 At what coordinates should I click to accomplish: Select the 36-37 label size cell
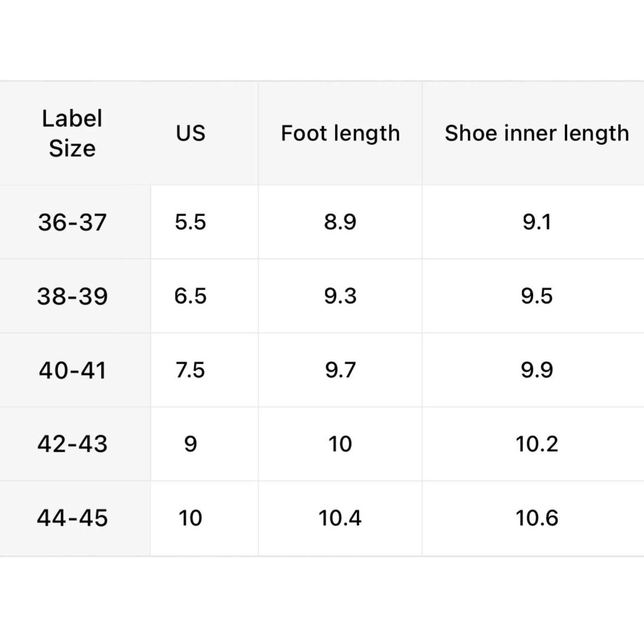click(73, 222)
